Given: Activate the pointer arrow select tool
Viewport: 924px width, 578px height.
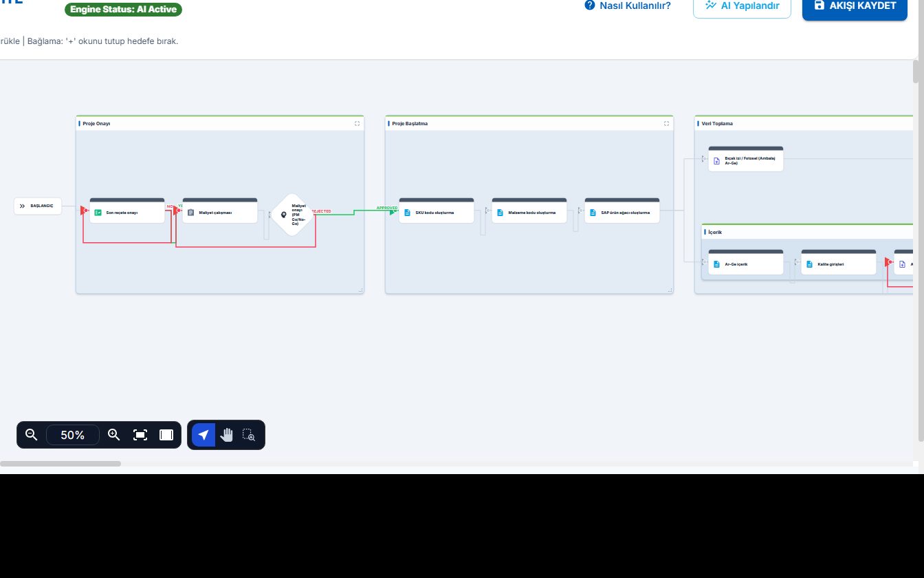Looking at the screenshot, I should click(x=203, y=435).
